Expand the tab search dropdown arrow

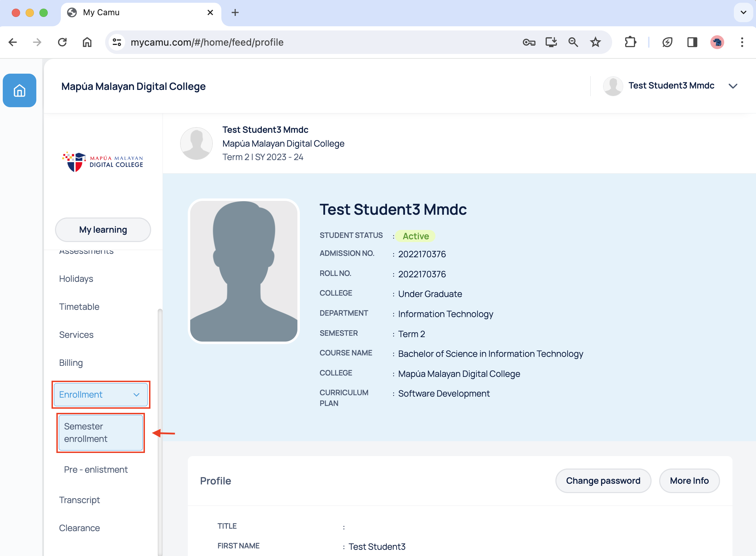coord(743,12)
